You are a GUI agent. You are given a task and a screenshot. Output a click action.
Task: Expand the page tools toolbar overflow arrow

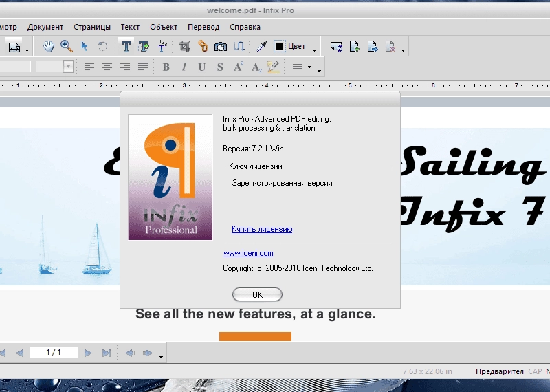click(x=403, y=50)
